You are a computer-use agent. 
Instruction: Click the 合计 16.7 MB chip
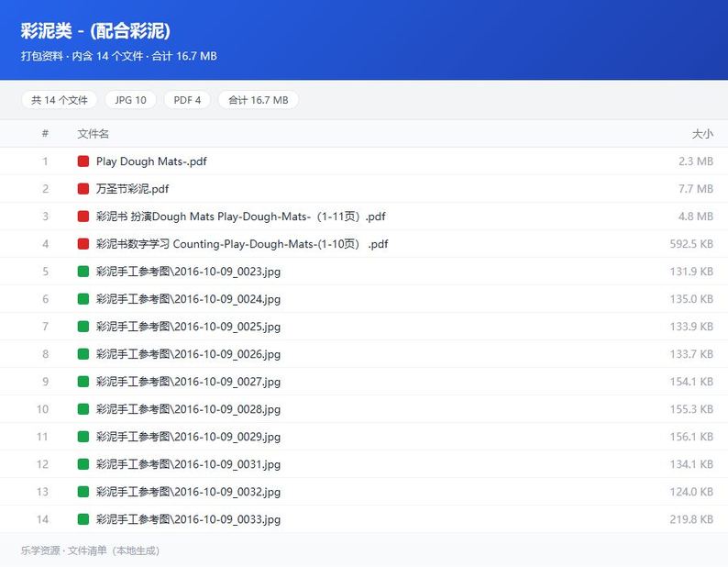(x=259, y=100)
